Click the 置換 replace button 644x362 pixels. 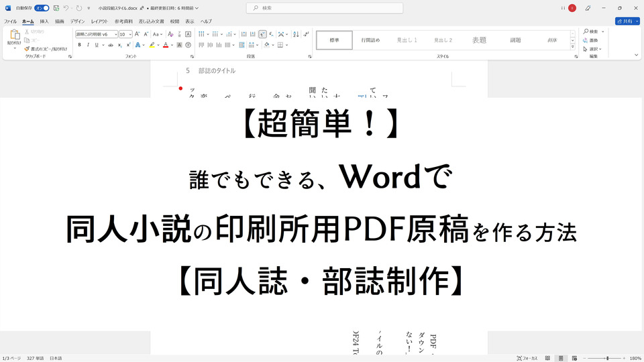tap(590, 40)
